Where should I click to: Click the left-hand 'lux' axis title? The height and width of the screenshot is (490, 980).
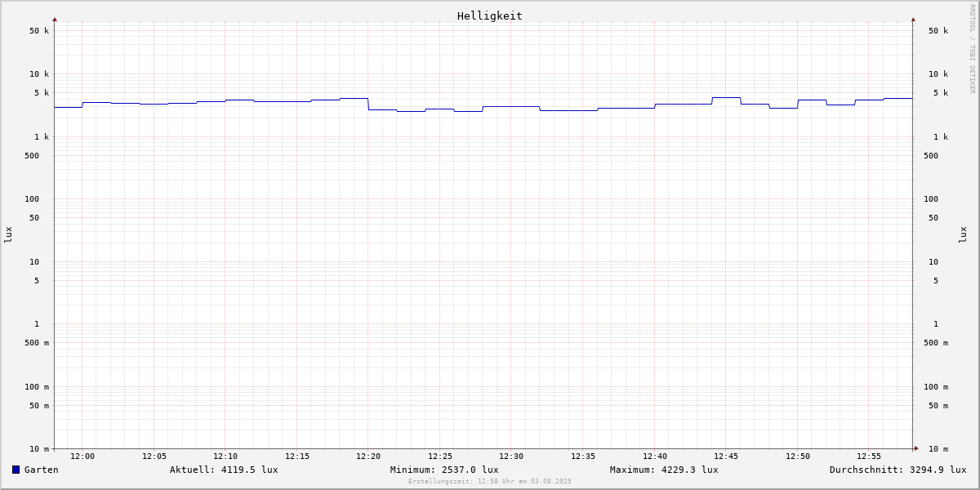pyautogui.click(x=8, y=234)
